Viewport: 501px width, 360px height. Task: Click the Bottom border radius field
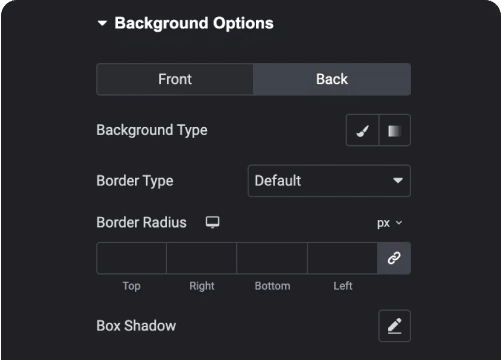pos(272,258)
